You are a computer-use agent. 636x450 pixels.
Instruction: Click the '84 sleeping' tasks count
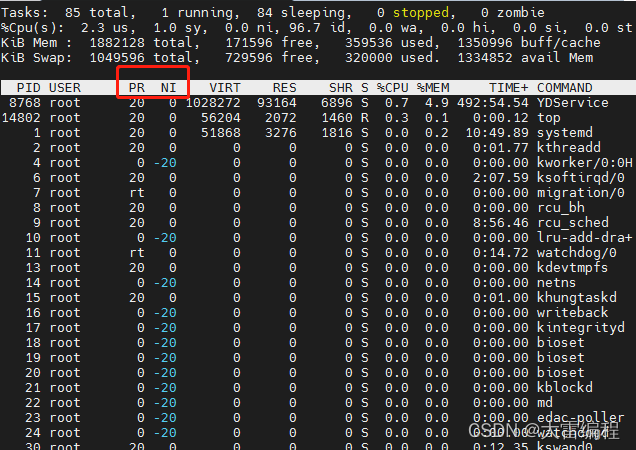(x=304, y=13)
